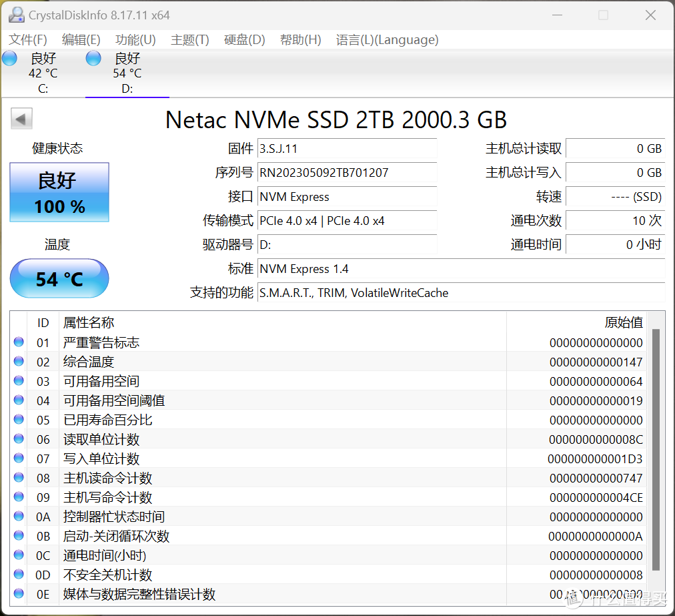The width and height of the screenshot is (675, 616).
Task: Click status dot for attribute 06 读取单位计数
Action: click(19, 439)
